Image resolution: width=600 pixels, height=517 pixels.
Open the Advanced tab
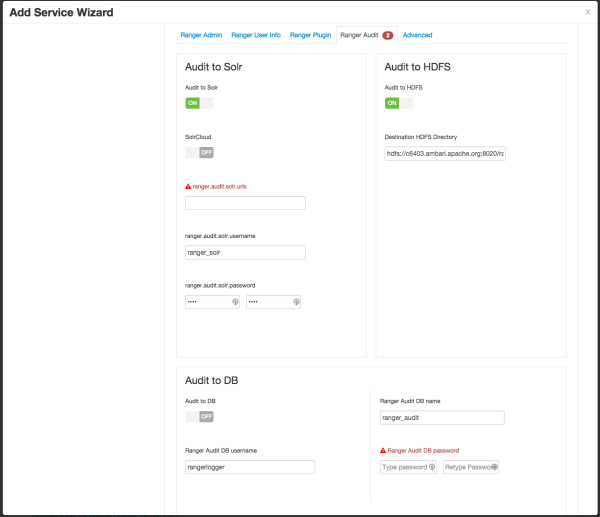click(417, 35)
